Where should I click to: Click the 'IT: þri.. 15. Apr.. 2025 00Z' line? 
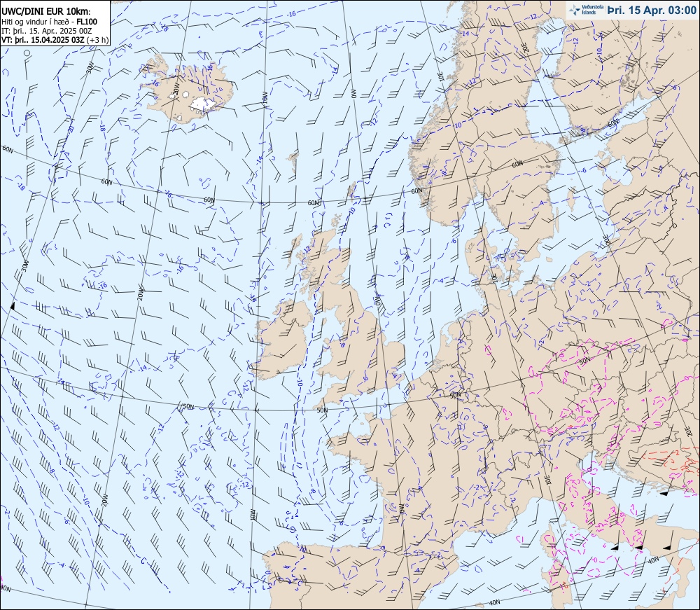coord(46,31)
